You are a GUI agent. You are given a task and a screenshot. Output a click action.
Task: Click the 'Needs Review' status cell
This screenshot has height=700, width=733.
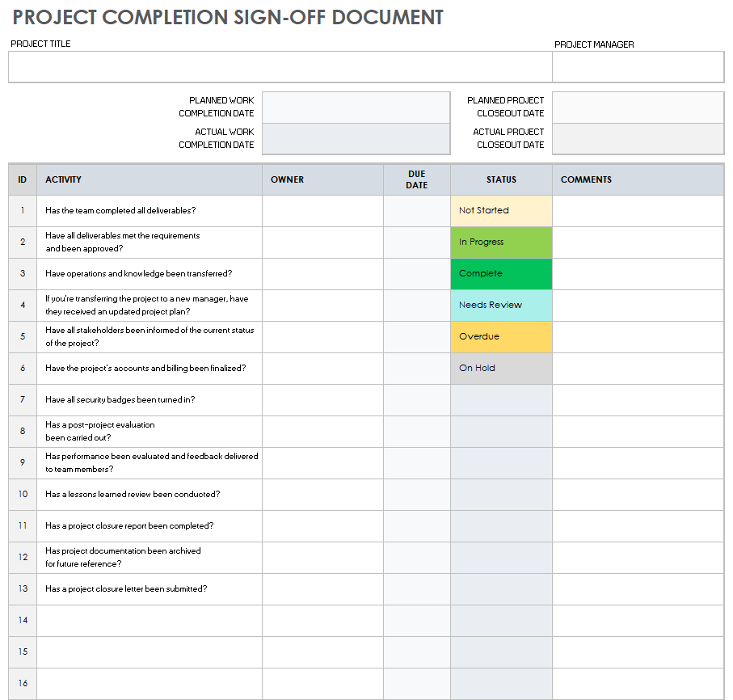click(x=501, y=305)
